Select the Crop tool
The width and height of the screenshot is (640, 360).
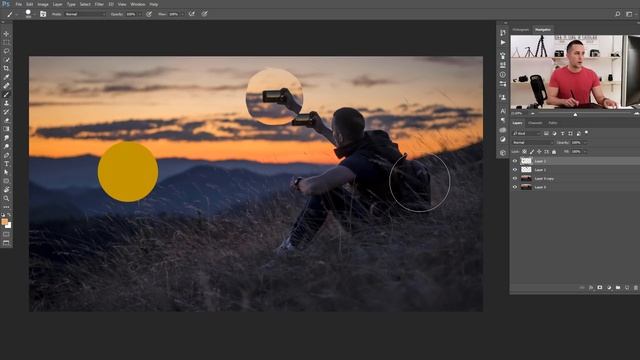coord(6,68)
